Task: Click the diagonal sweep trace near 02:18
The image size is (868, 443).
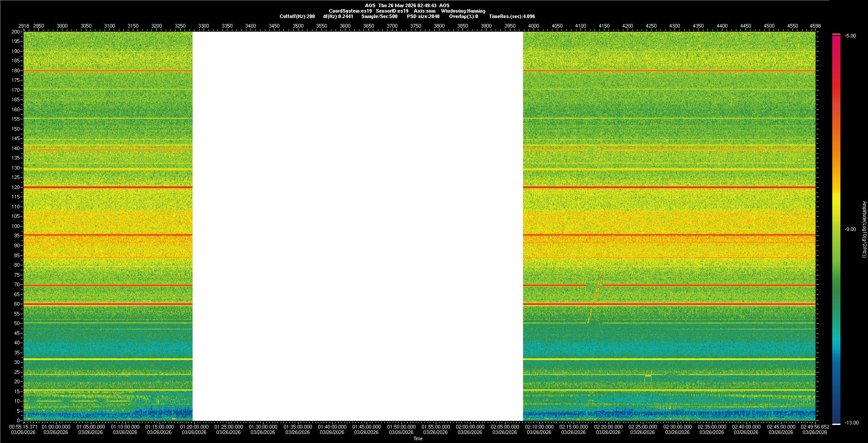Action: pyautogui.click(x=595, y=297)
